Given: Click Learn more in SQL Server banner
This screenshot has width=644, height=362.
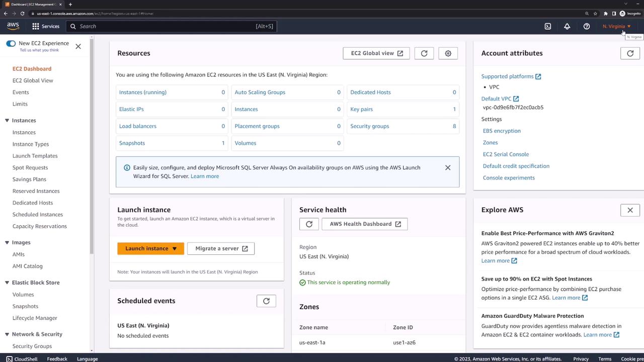Looking at the screenshot, I should click(205, 176).
